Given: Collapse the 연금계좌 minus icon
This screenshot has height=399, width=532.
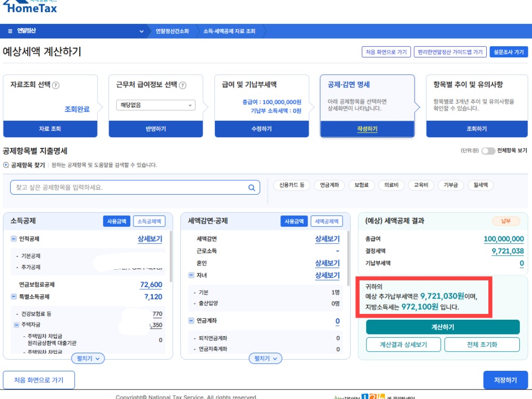Looking at the screenshot, I should click(x=191, y=320).
